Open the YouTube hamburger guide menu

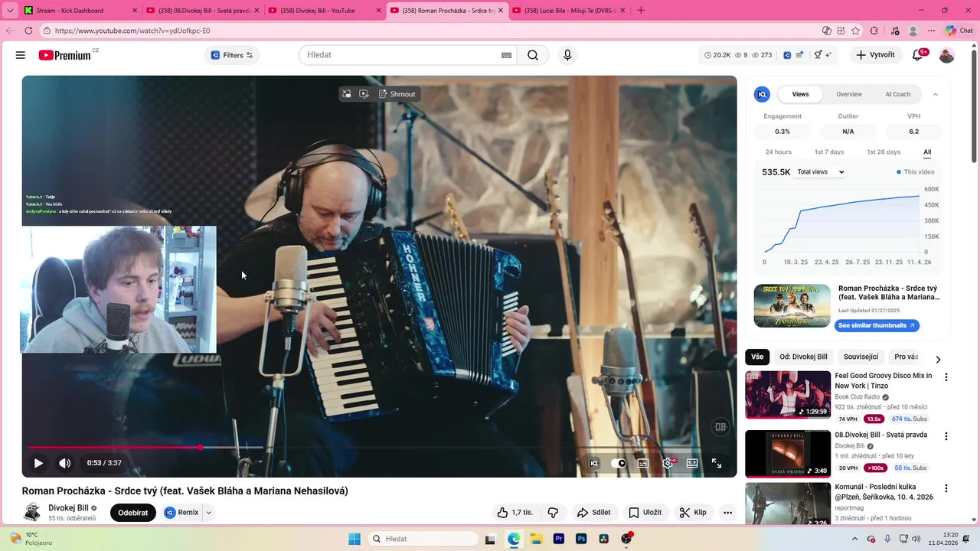21,55
